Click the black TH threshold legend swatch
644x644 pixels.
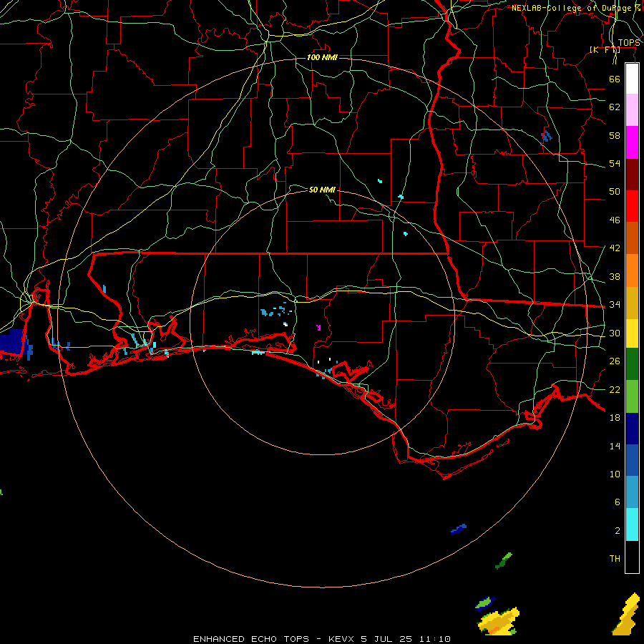tap(632, 557)
